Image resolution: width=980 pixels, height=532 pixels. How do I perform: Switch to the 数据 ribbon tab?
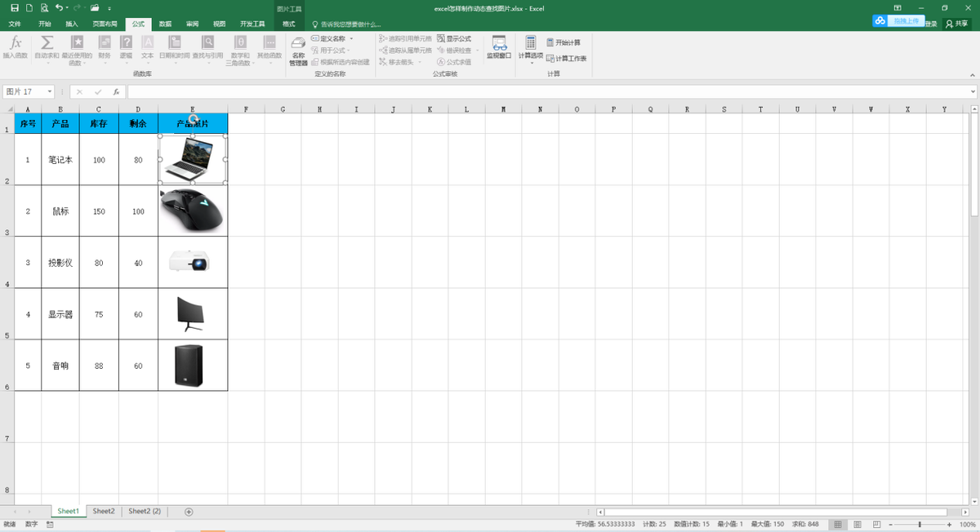coord(165,24)
